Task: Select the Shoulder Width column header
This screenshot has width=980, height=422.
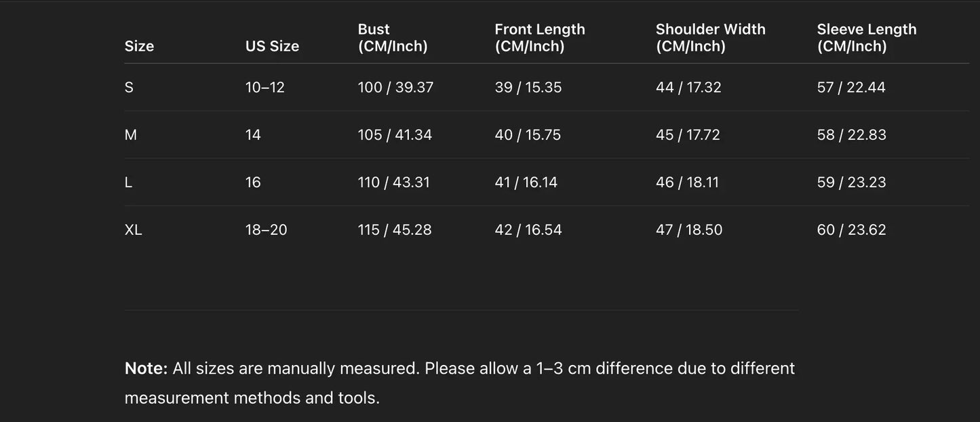Action: tap(710, 38)
